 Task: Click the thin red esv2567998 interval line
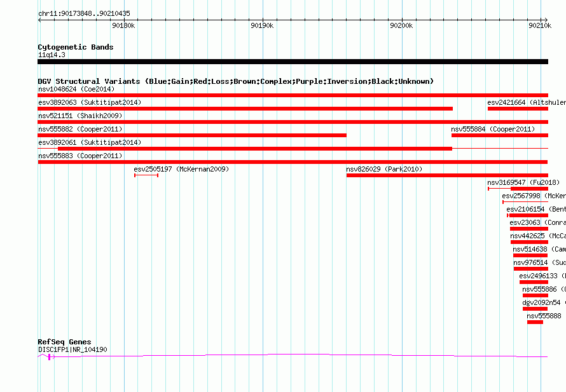pyautogui.click(x=525, y=202)
